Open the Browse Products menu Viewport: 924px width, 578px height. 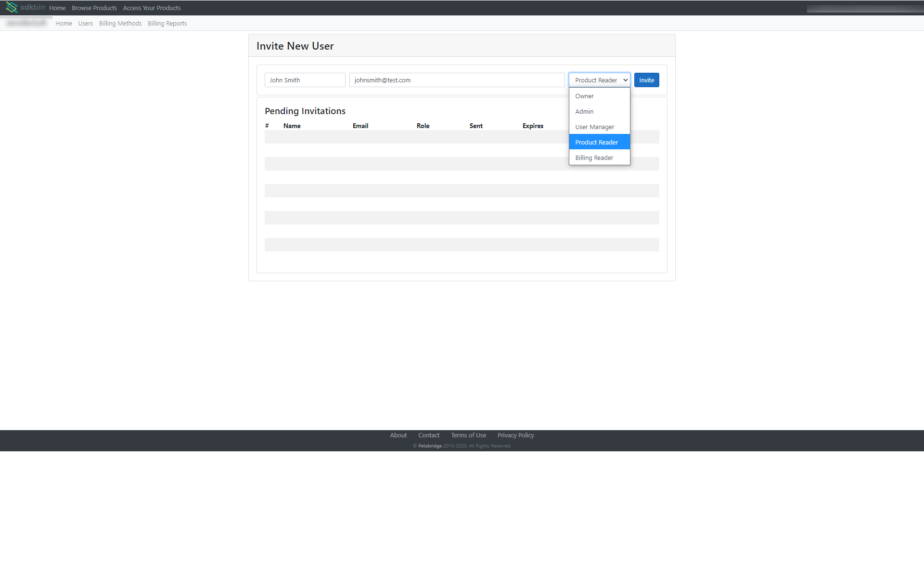click(x=94, y=8)
